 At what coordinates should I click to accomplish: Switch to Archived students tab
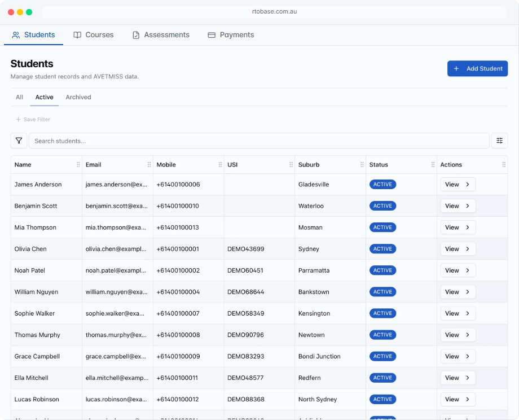pos(78,97)
